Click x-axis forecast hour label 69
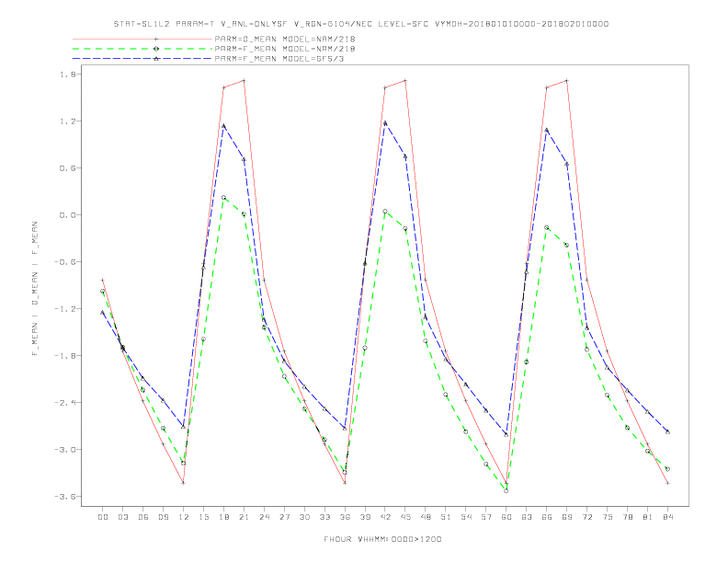The image size is (728, 563). [x=567, y=517]
